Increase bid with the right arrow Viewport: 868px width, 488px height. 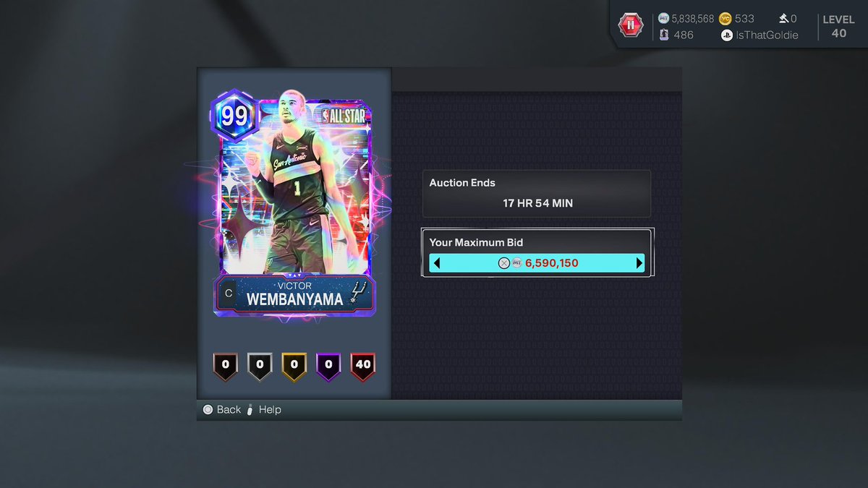click(638, 262)
